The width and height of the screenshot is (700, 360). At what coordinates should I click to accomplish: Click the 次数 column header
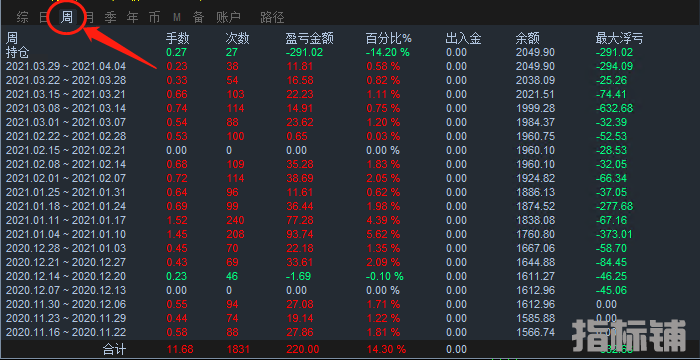click(x=237, y=39)
